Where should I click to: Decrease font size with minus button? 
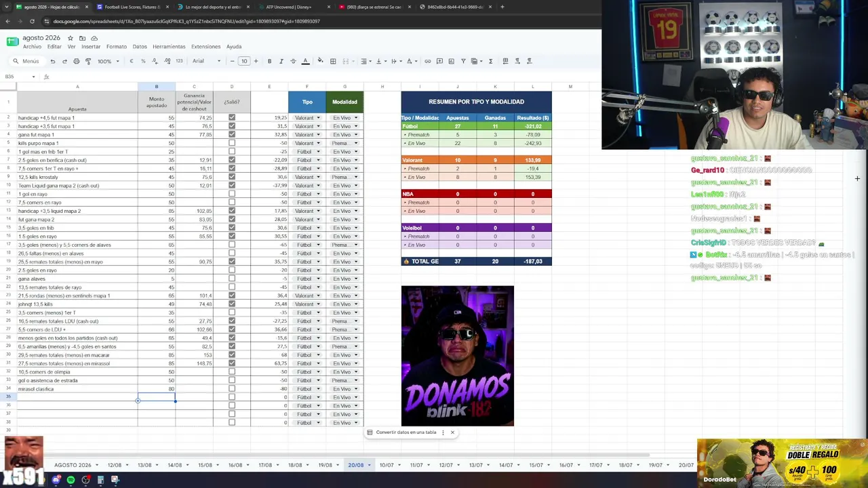232,61
